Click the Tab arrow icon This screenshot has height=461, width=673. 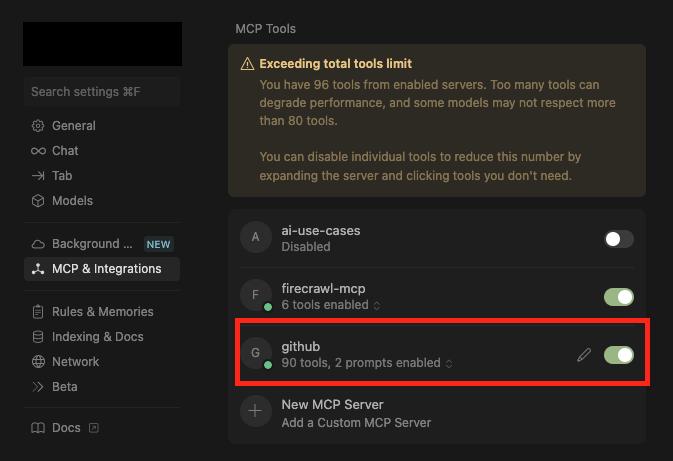pos(38,176)
